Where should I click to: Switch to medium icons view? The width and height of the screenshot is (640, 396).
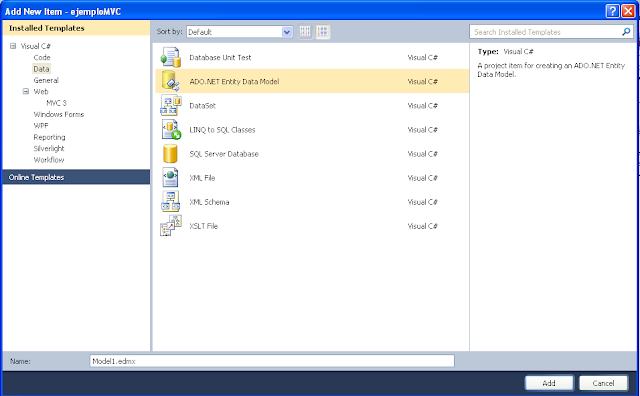322,32
